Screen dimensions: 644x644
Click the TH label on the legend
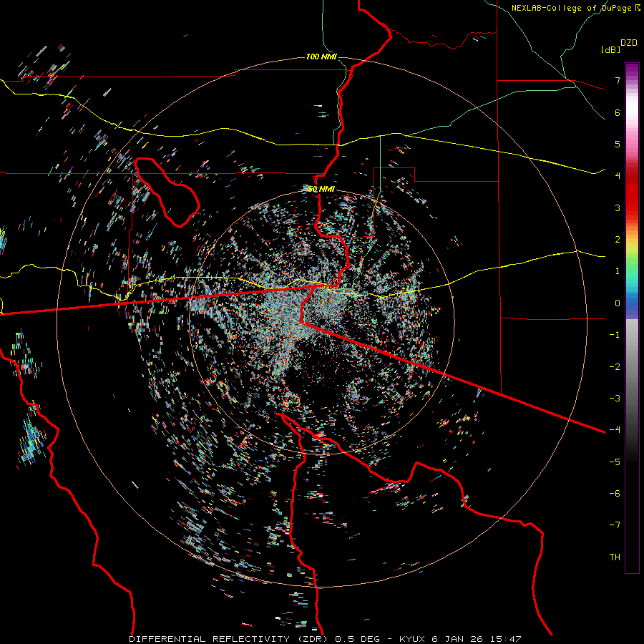[x=615, y=557]
